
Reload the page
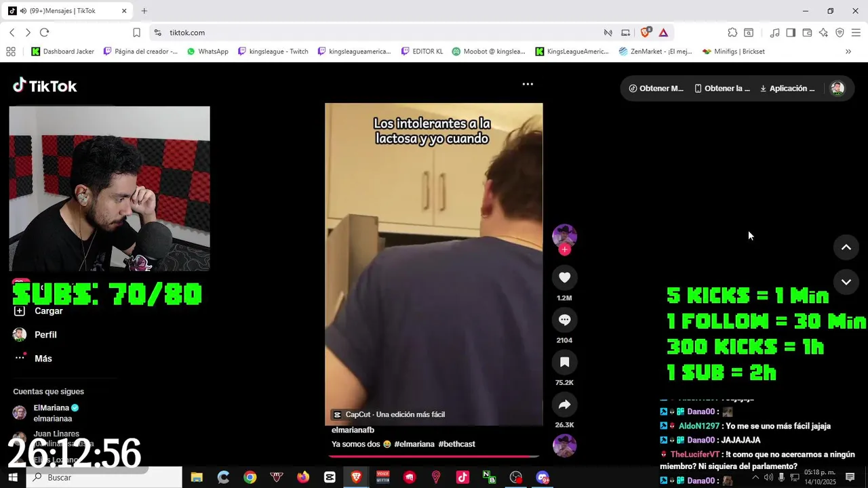tap(44, 33)
